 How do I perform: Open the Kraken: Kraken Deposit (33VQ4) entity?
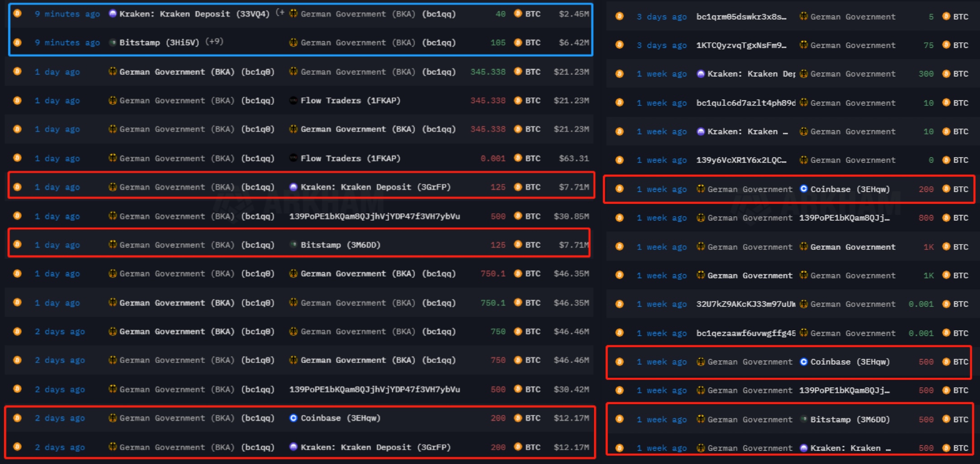[194, 14]
